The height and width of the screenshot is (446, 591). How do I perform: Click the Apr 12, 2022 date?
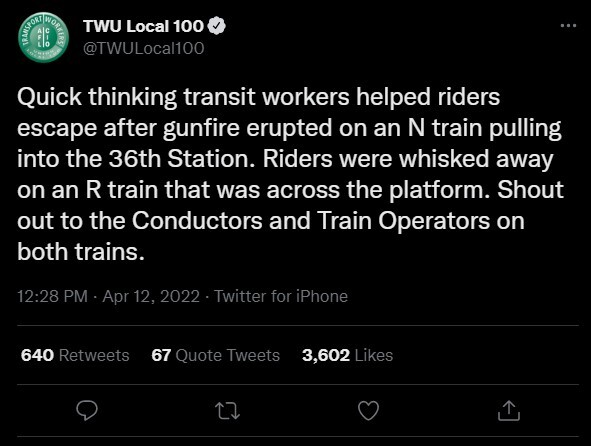tap(151, 296)
